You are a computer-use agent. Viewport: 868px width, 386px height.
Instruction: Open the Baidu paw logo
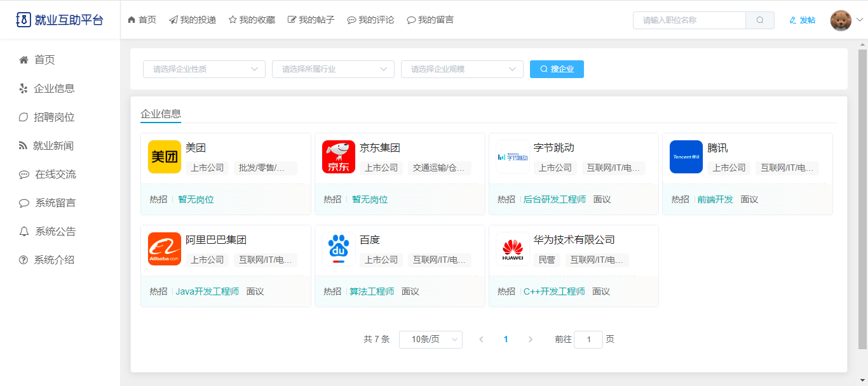pos(339,249)
